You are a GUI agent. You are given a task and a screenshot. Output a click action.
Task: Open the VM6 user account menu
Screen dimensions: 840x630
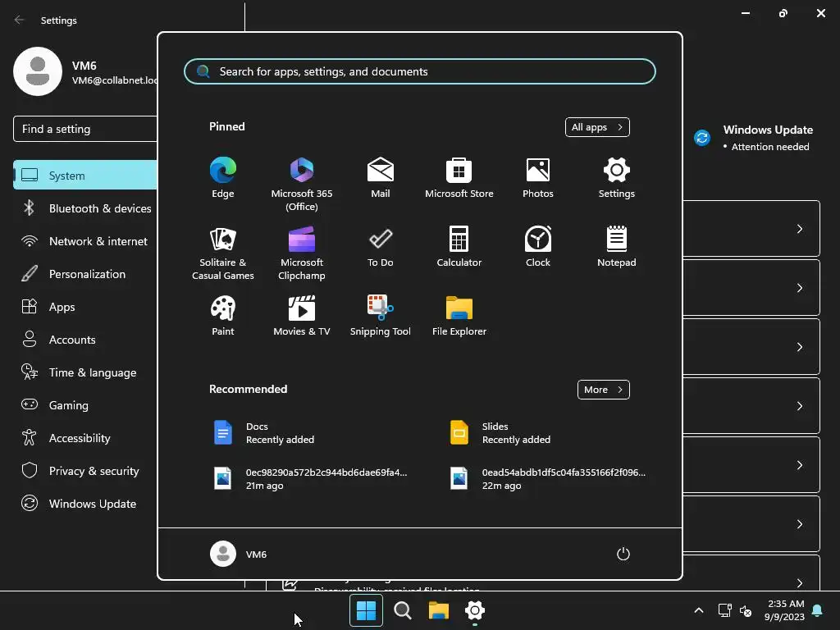click(x=239, y=554)
